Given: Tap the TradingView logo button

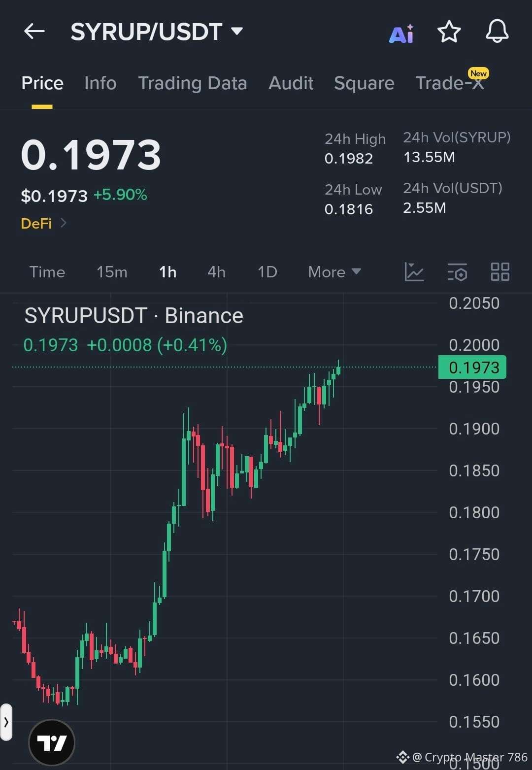Looking at the screenshot, I should point(52,742).
